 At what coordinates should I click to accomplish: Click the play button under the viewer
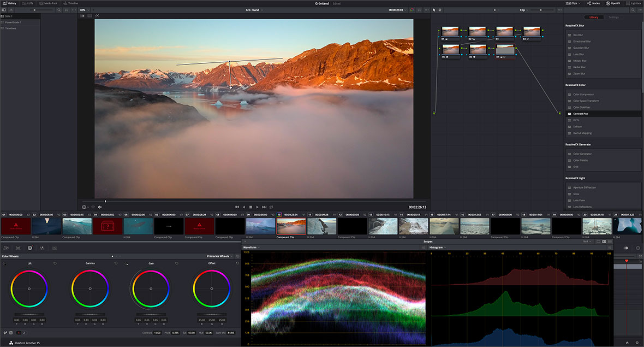(258, 207)
